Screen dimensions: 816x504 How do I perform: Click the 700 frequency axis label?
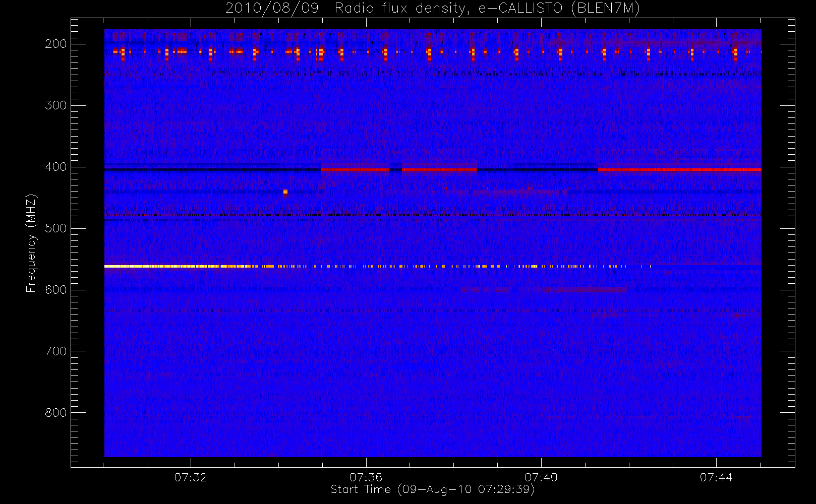pyautogui.click(x=55, y=351)
